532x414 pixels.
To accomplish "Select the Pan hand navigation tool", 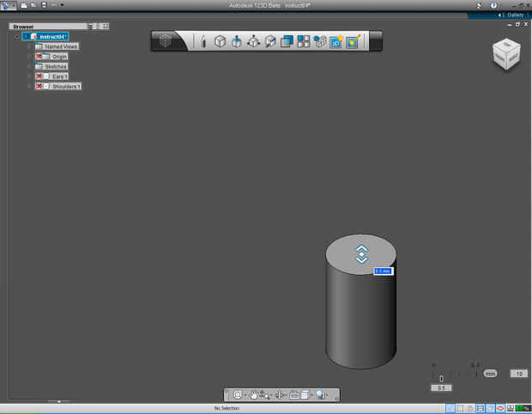I will [x=255, y=395].
